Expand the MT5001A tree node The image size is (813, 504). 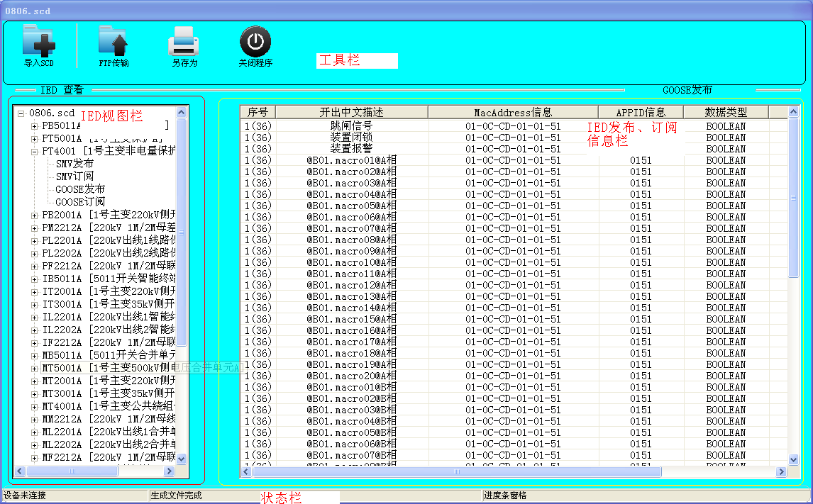click(x=34, y=369)
